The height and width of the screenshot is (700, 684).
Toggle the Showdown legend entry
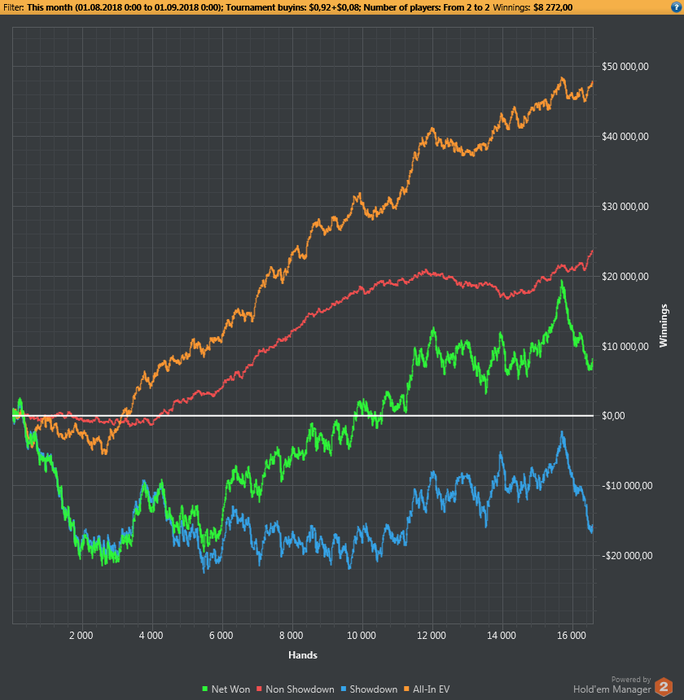[x=369, y=689]
